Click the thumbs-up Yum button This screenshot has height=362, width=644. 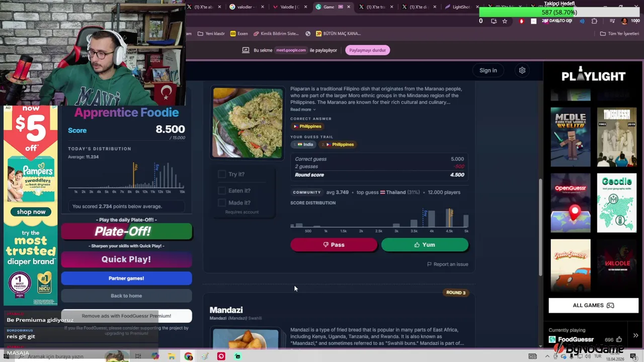pos(425,245)
